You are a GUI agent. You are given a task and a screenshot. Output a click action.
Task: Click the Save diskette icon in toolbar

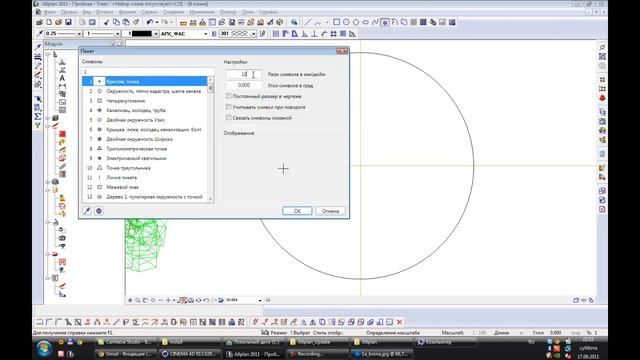click(x=69, y=22)
